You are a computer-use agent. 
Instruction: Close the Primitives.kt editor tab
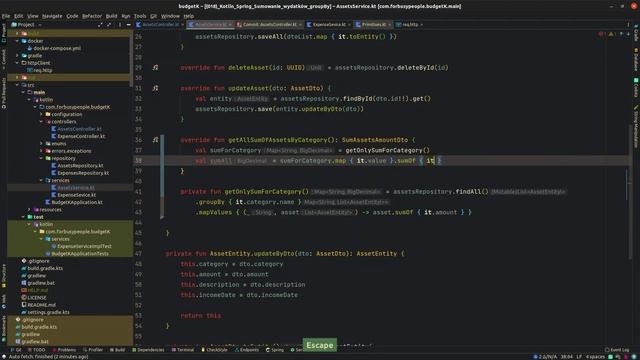(x=389, y=25)
